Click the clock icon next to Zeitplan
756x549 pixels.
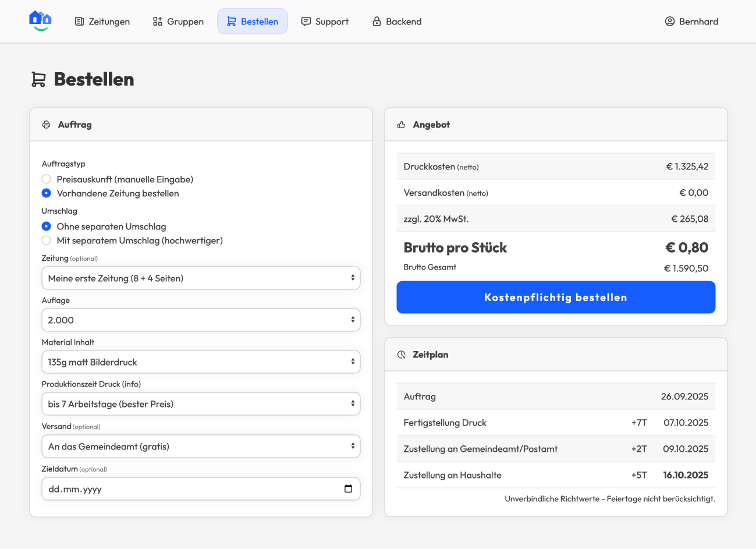tap(401, 355)
